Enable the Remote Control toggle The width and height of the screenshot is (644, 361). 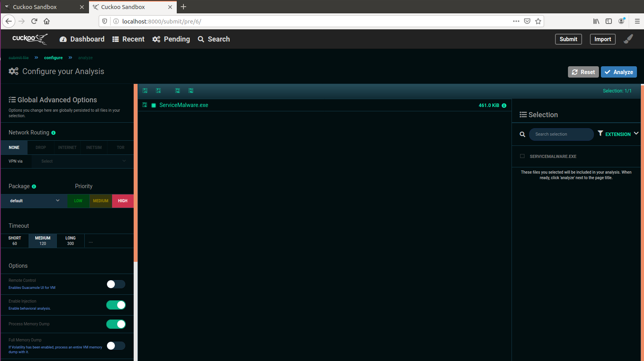click(x=116, y=284)
